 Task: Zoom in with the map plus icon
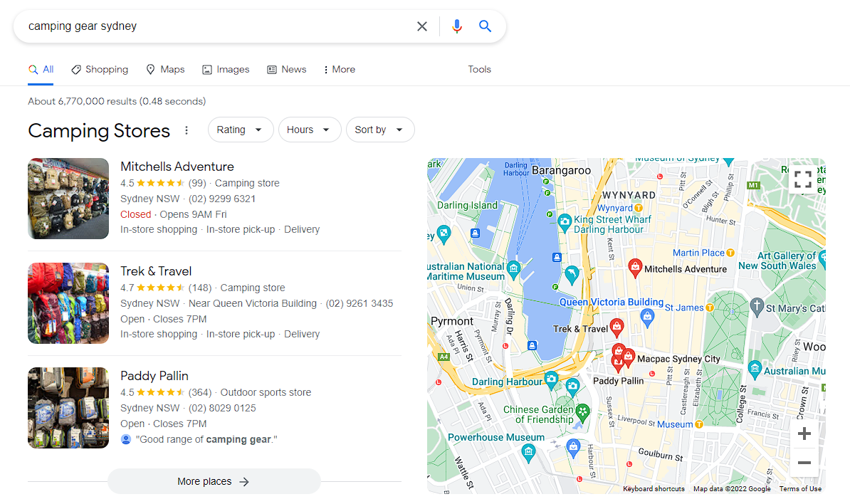804,433
